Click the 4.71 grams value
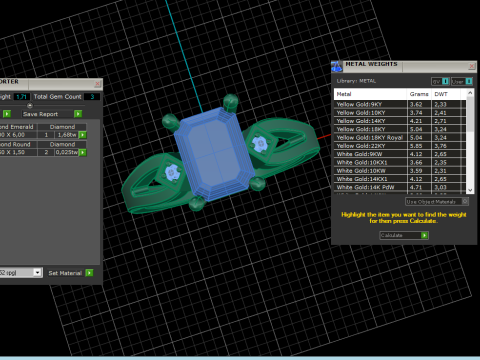Image resolution: width=480 pixels, height=360 pixels. 416,187
